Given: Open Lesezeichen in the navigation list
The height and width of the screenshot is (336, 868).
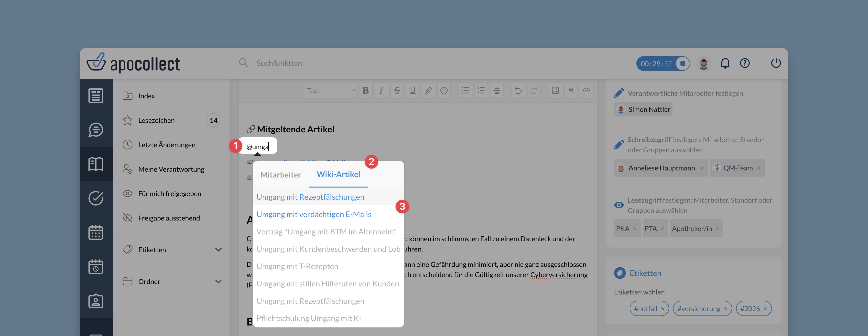Looking at the screenshot, I should coord(156,121).
